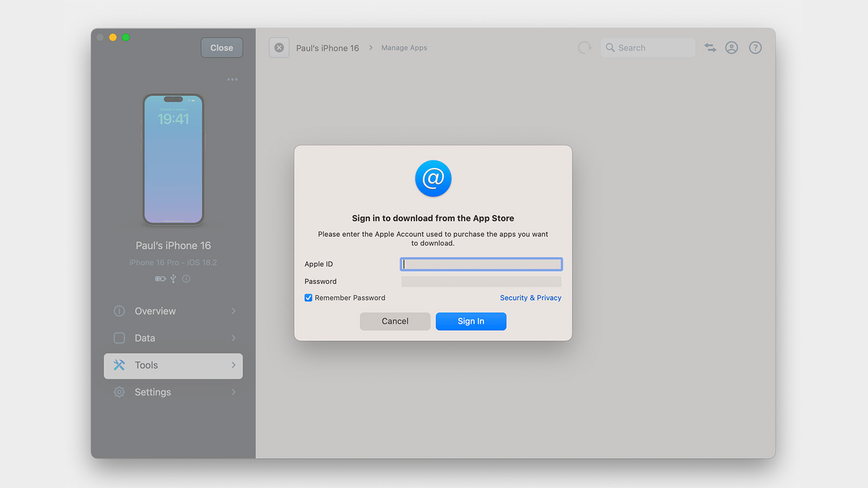Open the transfers activity arrows icon

(710, 48)
